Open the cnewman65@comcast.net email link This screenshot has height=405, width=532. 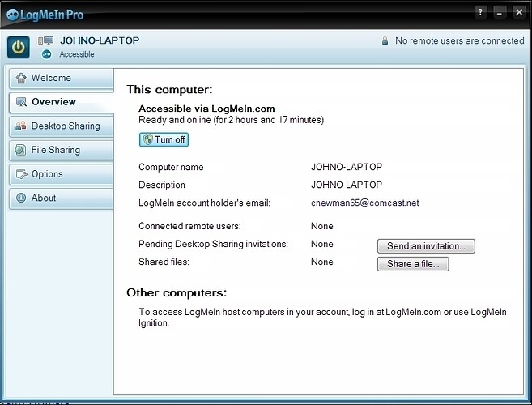364,202
